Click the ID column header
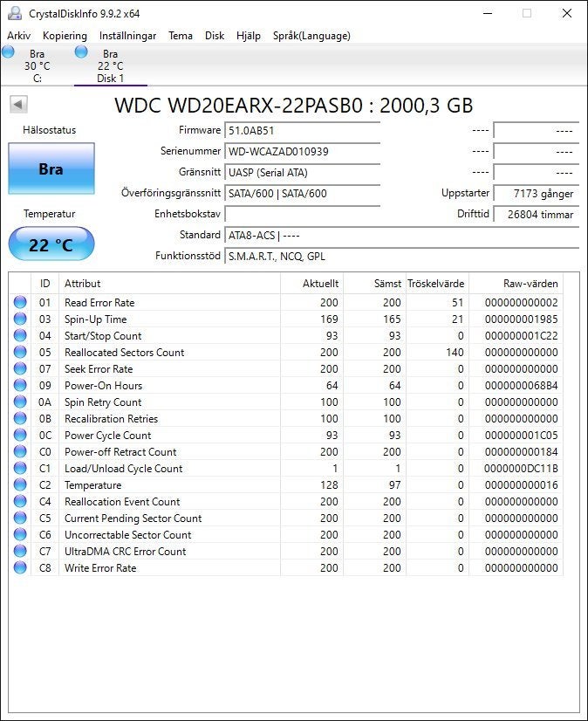The height and width of the screenshot is (721, 588). coord(45,283)
